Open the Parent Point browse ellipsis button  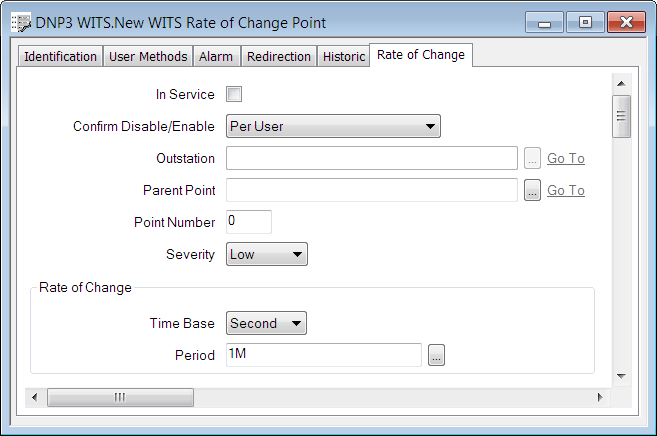[532, 190]
